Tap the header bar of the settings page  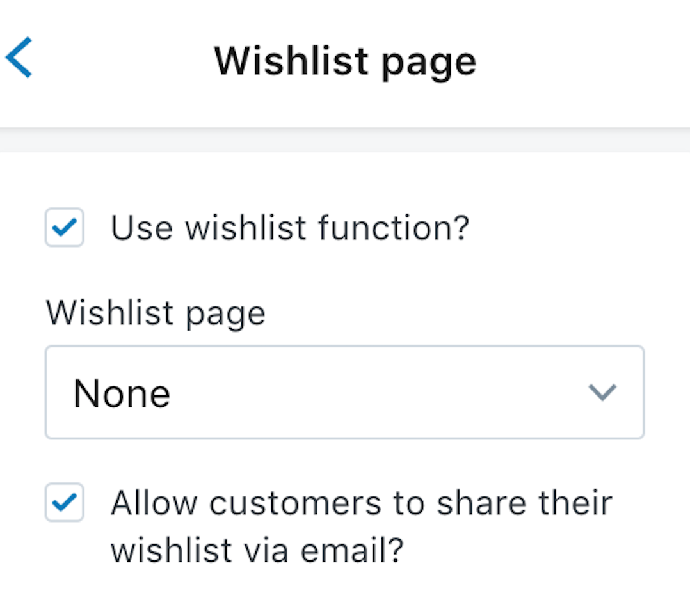point(346,60)
